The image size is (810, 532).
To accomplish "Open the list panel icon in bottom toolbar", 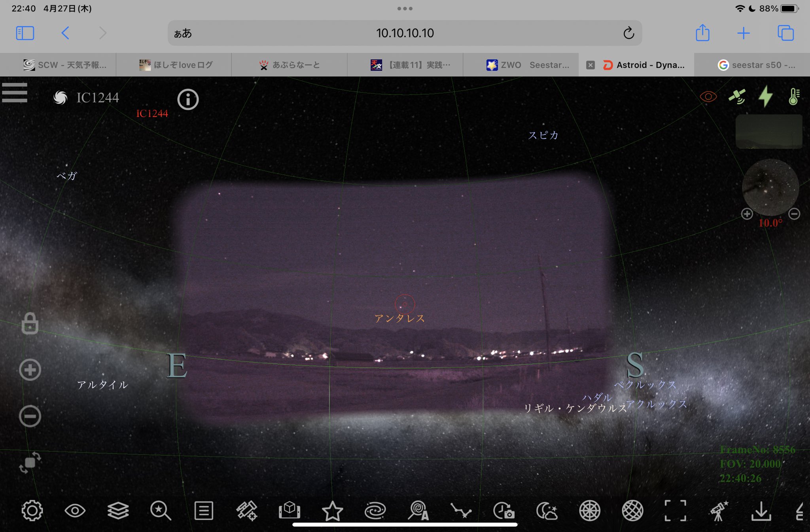I will (204, 511).
